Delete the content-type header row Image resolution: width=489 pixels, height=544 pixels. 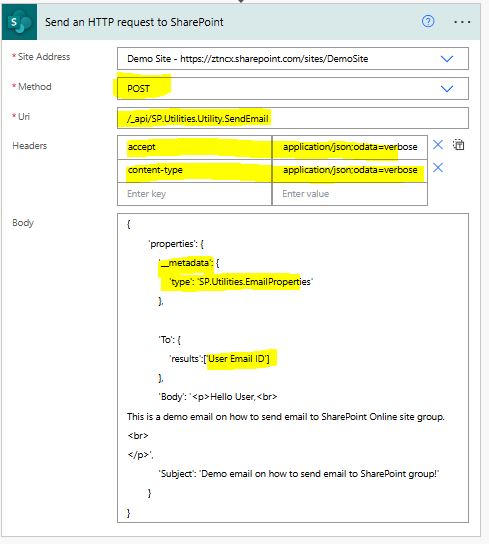click(x=438, y=168)
